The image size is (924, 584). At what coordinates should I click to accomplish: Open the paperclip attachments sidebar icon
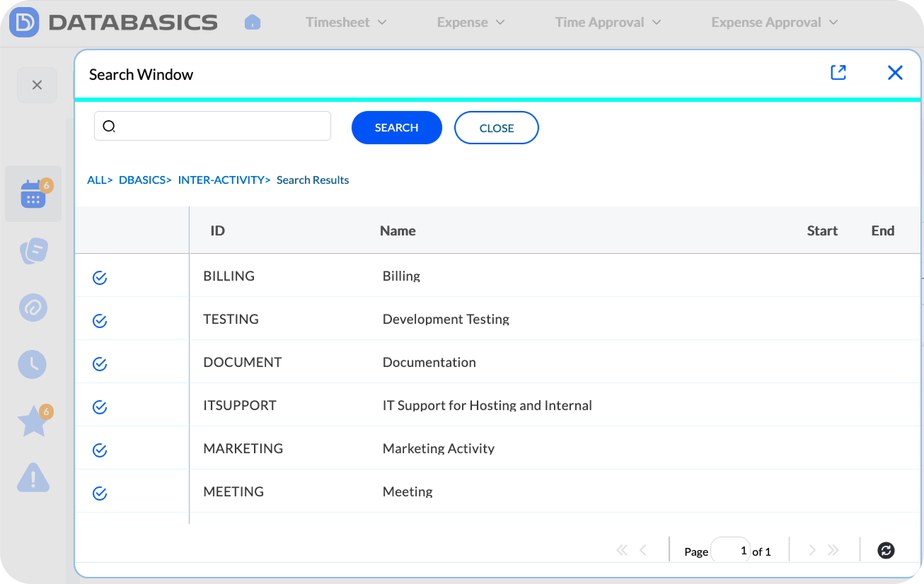click(33, 308)
